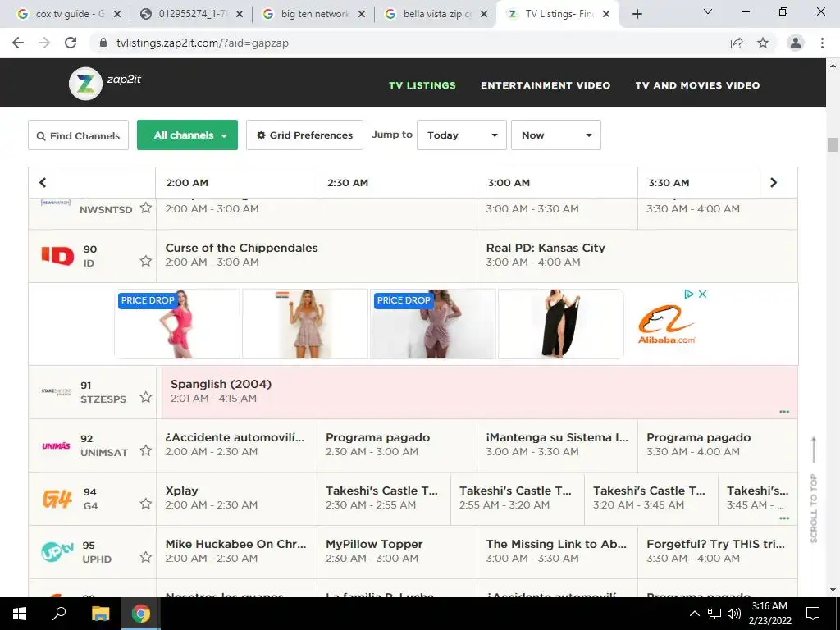
Task: Open a new browser tab
Action: point(637,14)
